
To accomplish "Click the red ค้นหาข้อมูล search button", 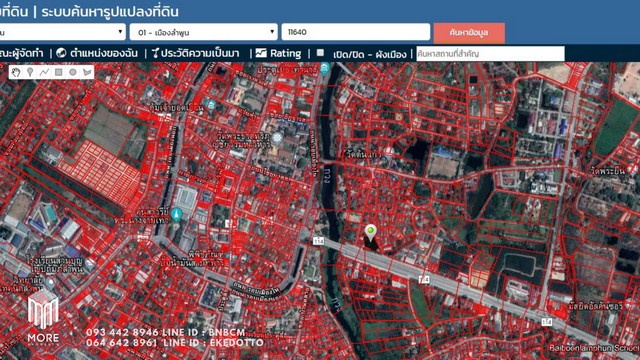I will coord(469,33).
